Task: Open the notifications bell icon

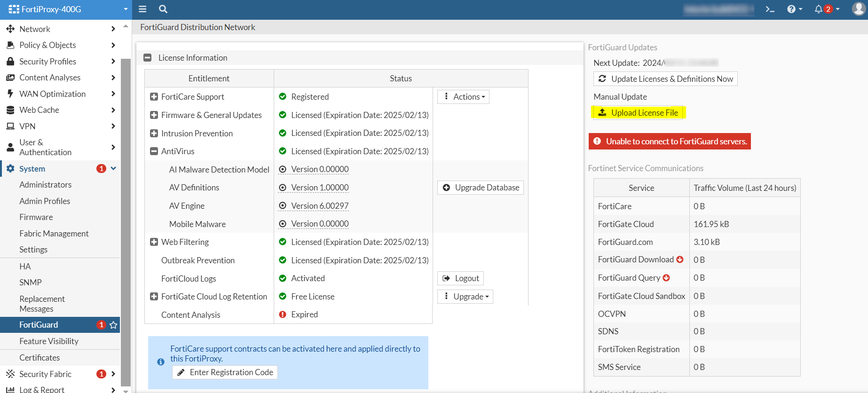Action: (819, 9)
